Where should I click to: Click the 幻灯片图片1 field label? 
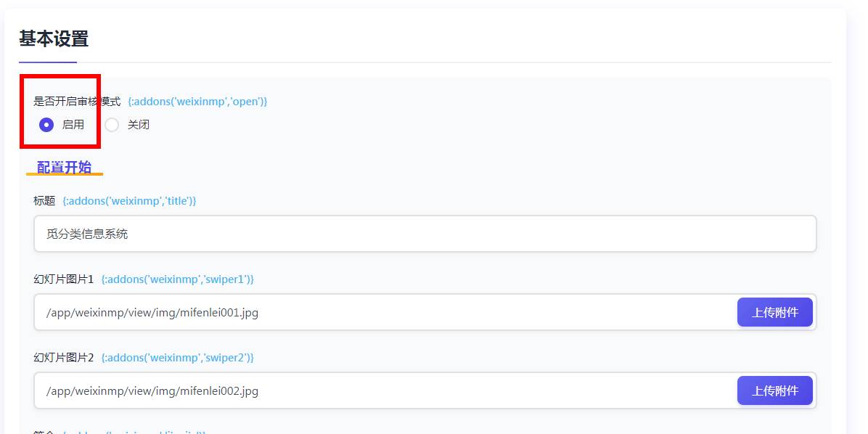click(64, 279)
